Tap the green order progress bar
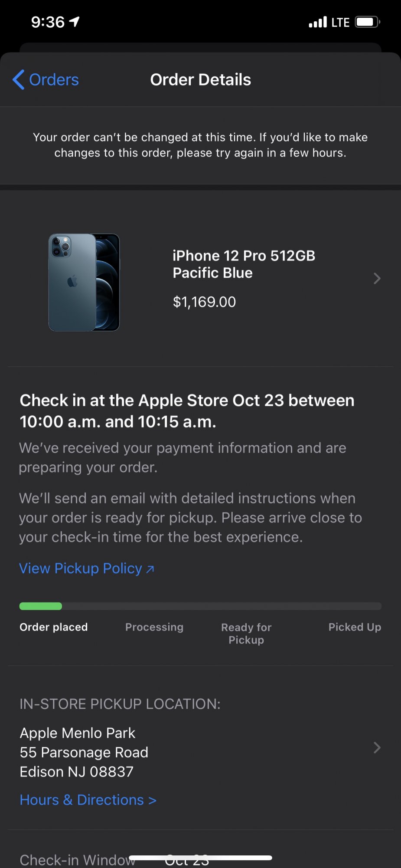The image size is (401, 868). click(41, 606)
